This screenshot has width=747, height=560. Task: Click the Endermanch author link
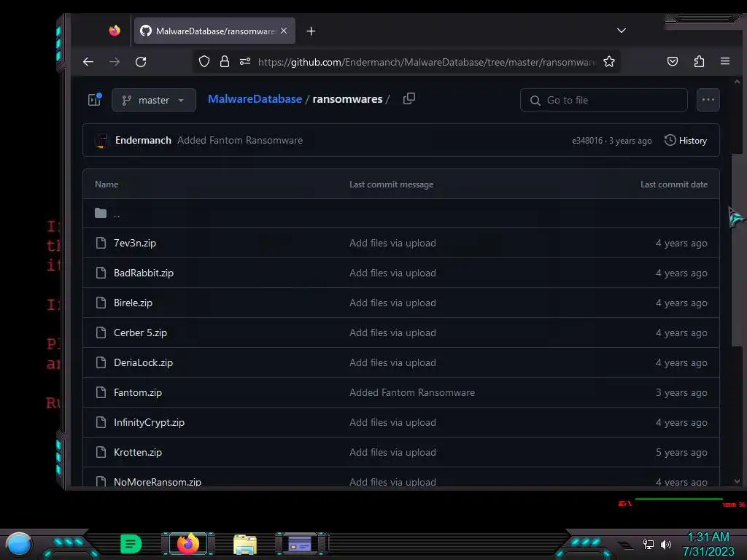pos(143,140)
